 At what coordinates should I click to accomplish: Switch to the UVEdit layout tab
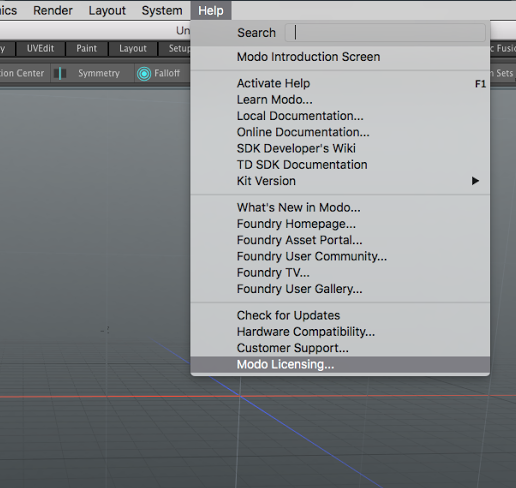(x=40, y=49)
